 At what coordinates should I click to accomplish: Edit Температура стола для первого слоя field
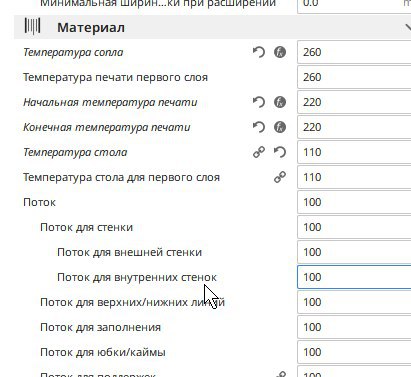[354, 177]
